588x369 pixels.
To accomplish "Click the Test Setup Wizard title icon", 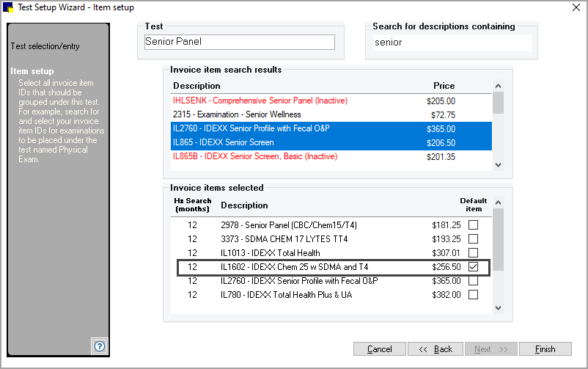I will point(8,7).
